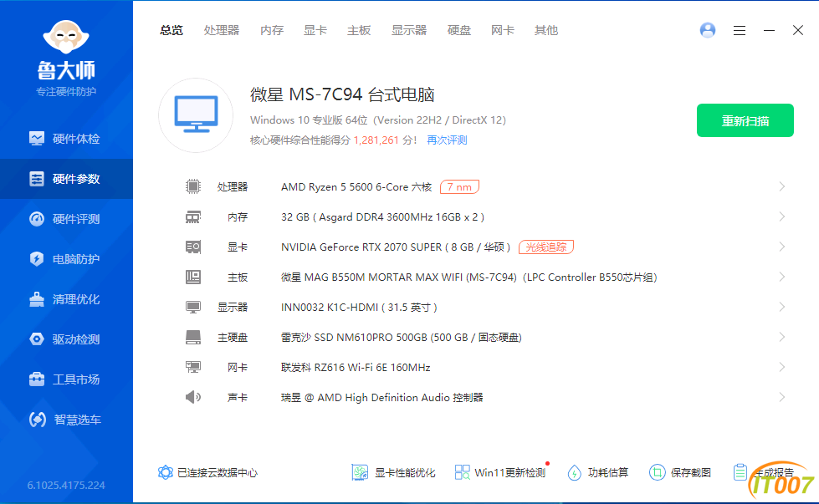Click the 网卡 network adapter icon

pos(193,367)
